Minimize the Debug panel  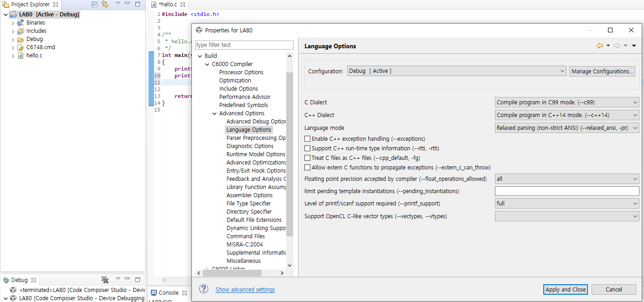point(128,279)
